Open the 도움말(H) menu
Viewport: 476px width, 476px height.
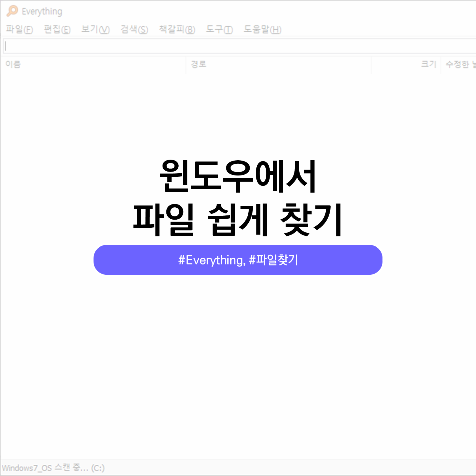pyautogui.click(x=263, y=29)
